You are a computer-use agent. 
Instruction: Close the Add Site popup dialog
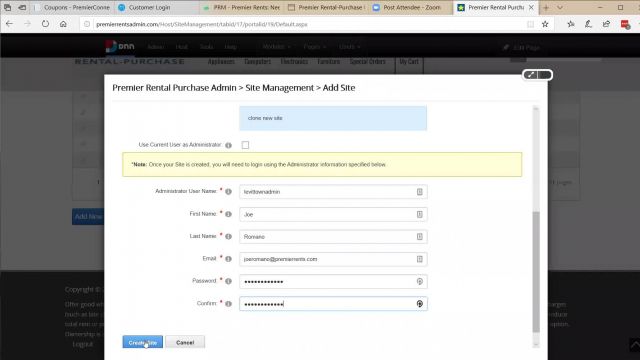[544, 75]
